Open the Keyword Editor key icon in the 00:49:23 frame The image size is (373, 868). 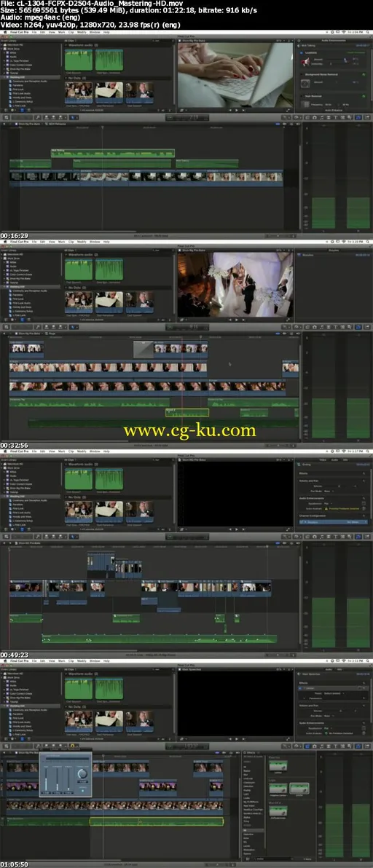coord(38,537)
